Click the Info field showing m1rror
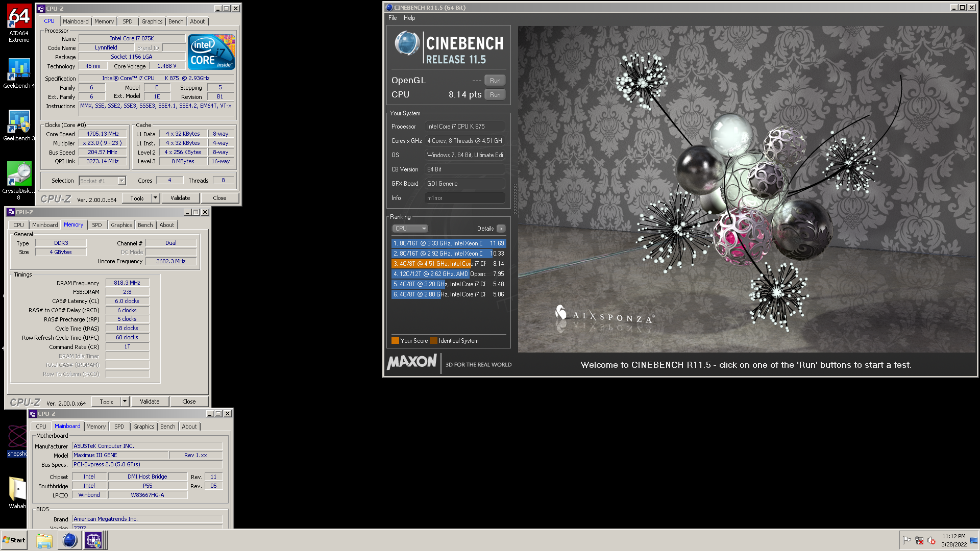Screen dimensions: 980x551 click(465, 198)
